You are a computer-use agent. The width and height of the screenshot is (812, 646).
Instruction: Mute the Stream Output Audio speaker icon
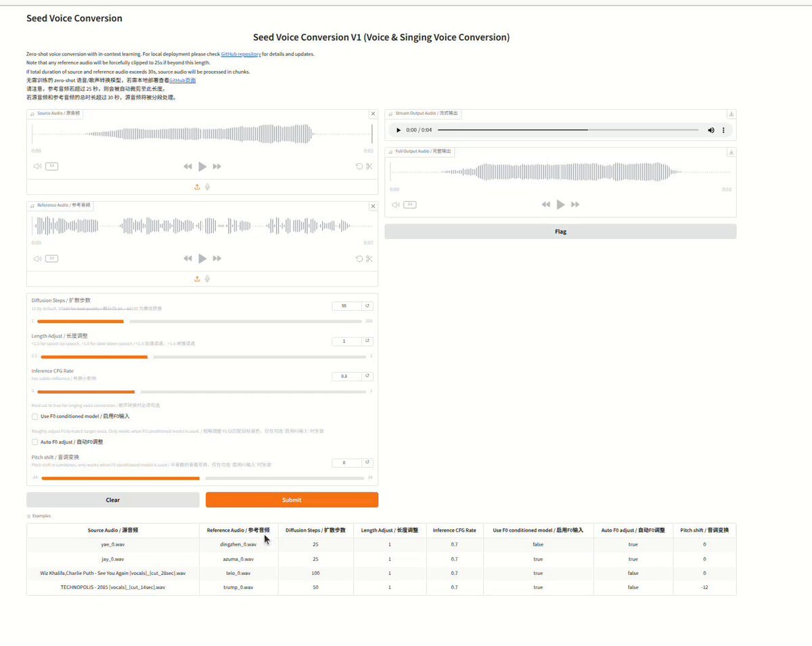(710, 130)
